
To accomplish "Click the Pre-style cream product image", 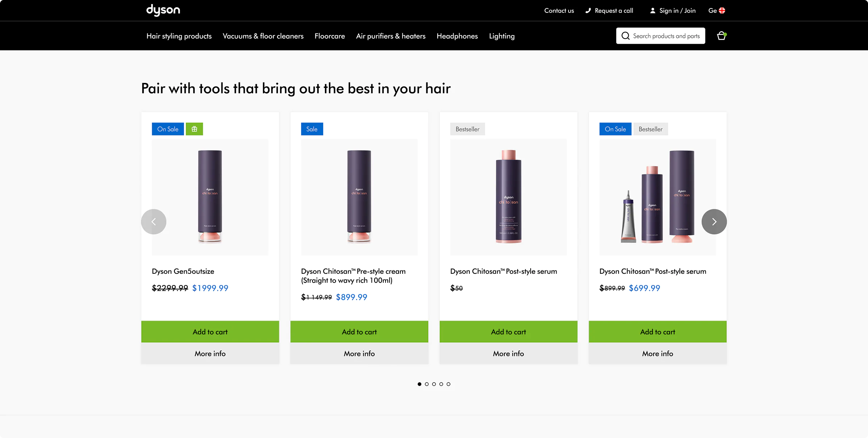I will tap(359, 197).
